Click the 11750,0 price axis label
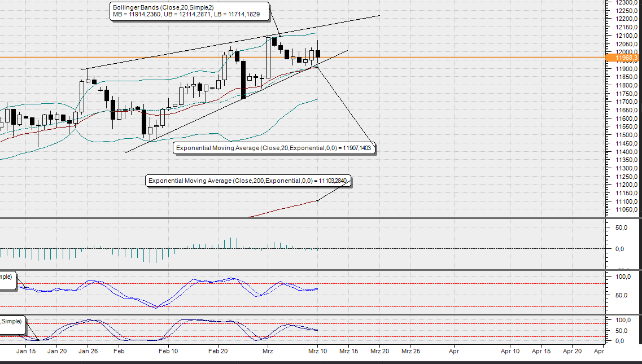The image size is (642, 364). tap(626, 93)
